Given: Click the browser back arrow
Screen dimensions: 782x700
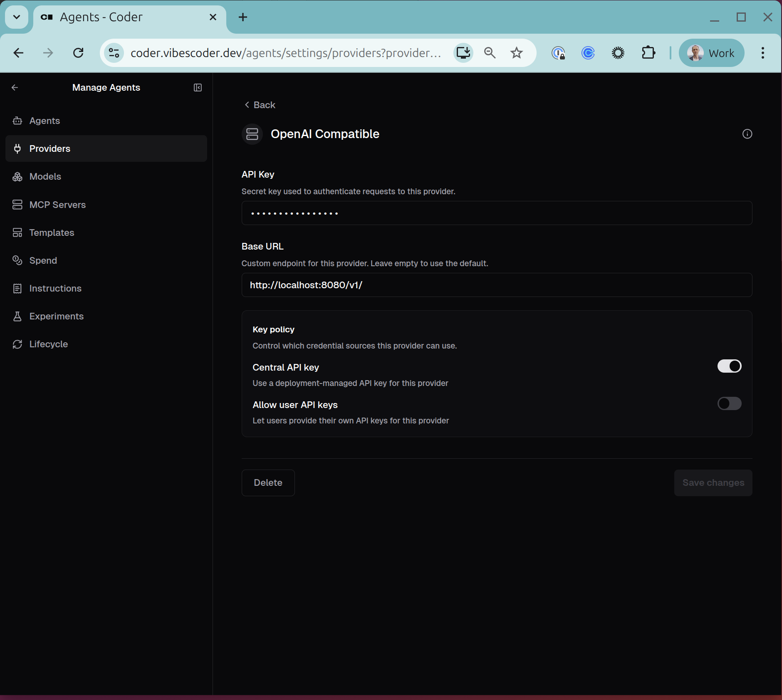Looking at the screenshot, I should [18, 53].
